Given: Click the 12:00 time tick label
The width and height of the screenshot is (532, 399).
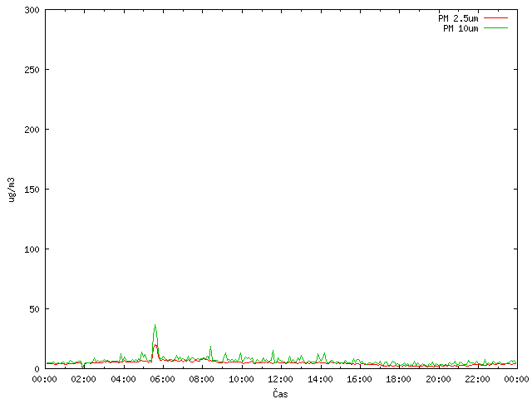Looking at the screenshot, I should point(280,379).
